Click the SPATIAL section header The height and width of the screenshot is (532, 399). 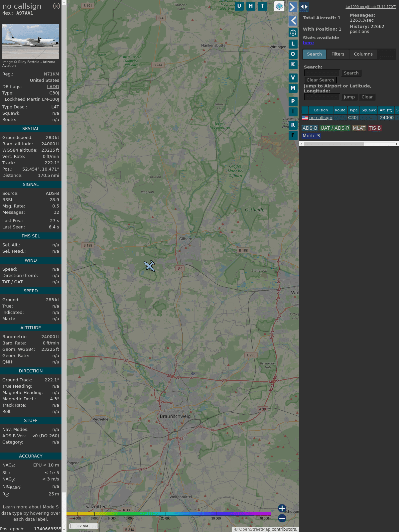tap(31, 129)
